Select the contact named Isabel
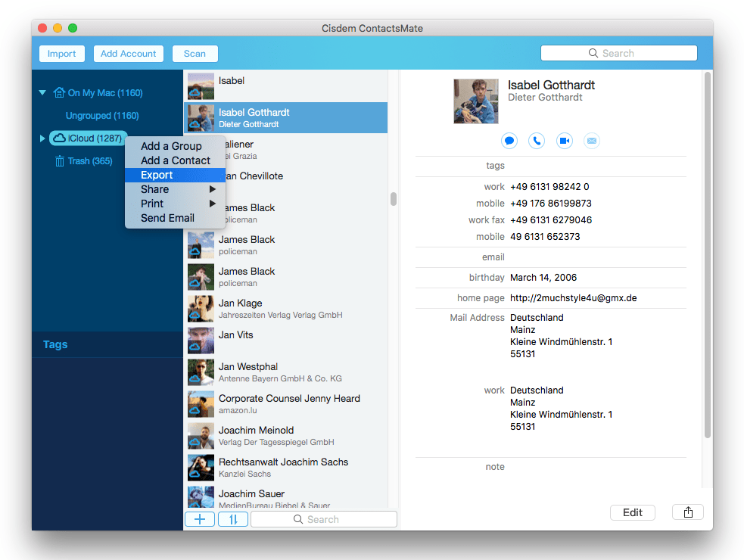The height and width of the screenshot is (560, 744). coord(285,86)
